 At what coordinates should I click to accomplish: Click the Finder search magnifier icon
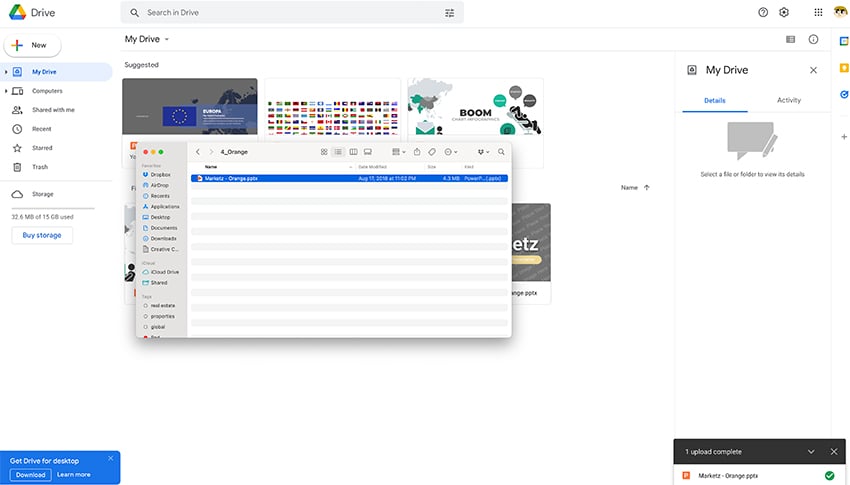click(501, 152)
